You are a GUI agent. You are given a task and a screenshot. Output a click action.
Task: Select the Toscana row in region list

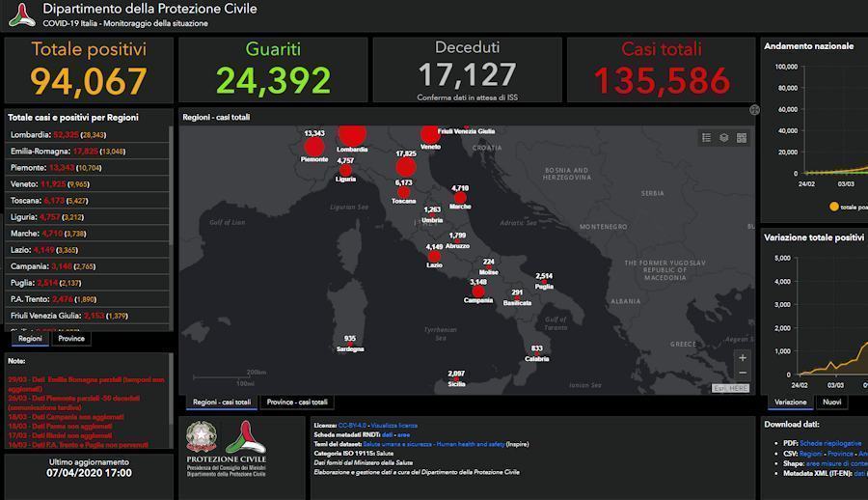[88, 200]
